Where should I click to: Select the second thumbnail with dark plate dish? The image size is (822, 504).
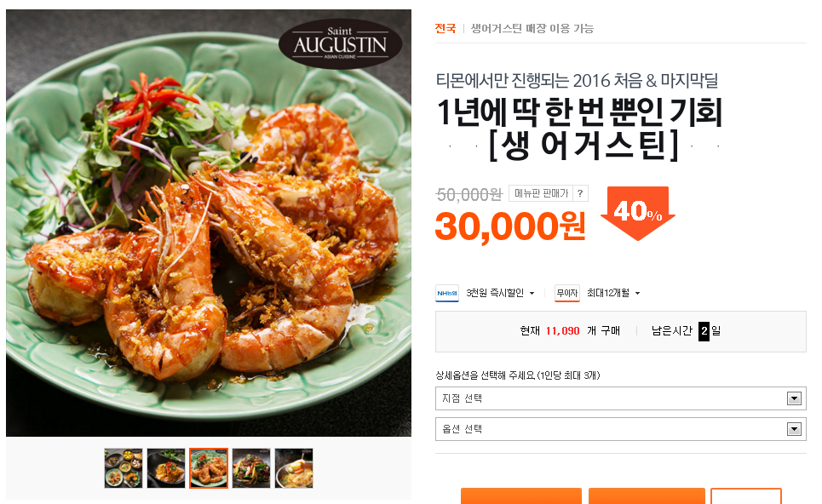166,468
